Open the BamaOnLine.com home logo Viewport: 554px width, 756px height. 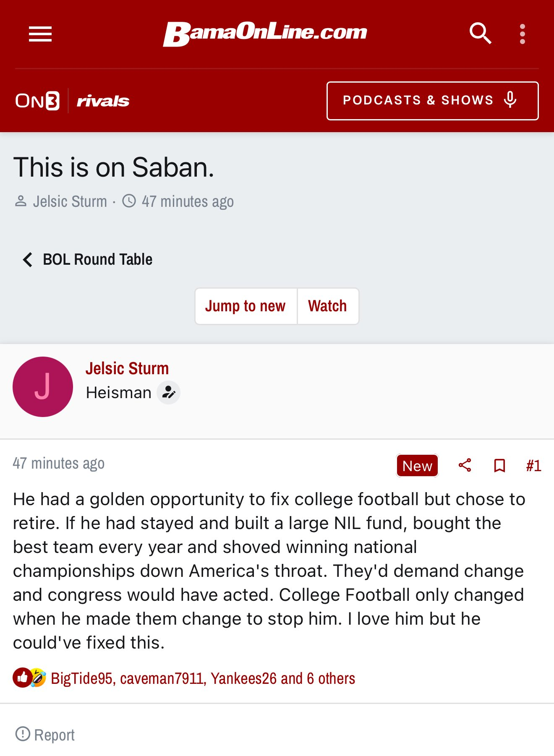tap(265, 34)
